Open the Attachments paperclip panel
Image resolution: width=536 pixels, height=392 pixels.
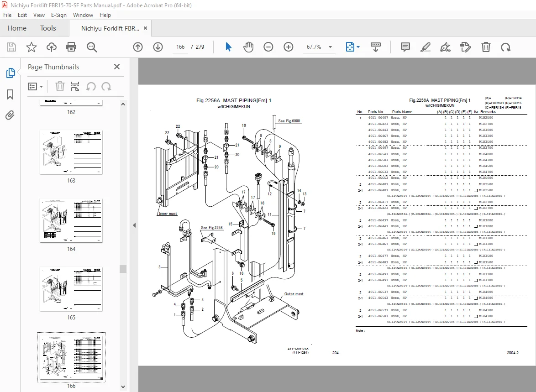[10, 115]
